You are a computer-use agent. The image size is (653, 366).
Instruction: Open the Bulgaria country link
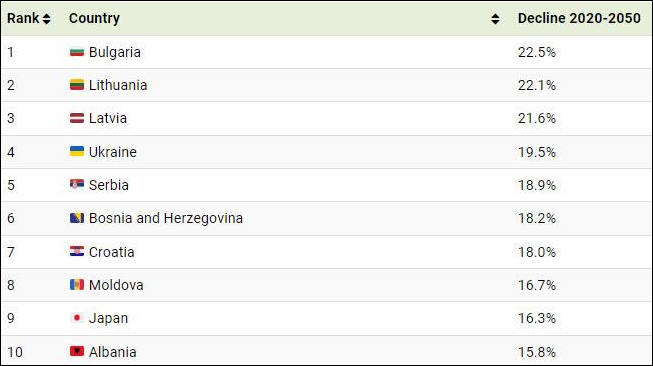click(x=115, y=52)
